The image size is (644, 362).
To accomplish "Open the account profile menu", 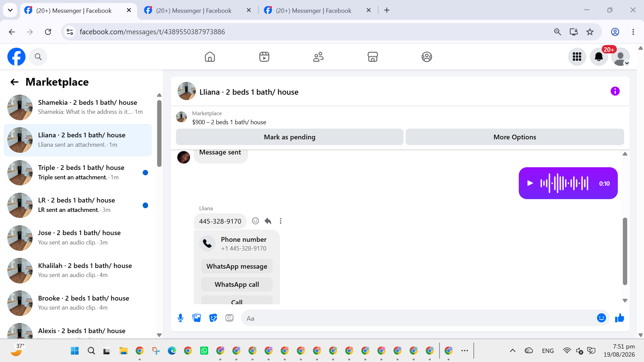I will click(x=620, y=57).
